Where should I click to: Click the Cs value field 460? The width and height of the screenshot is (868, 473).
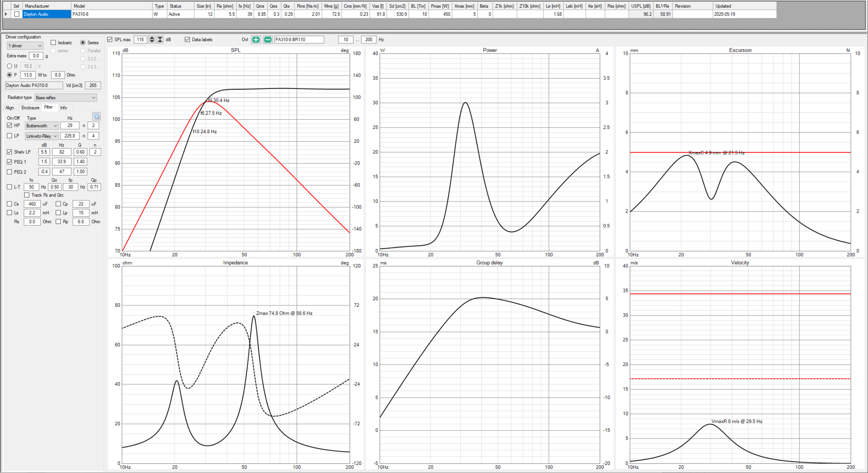[32, 204]
